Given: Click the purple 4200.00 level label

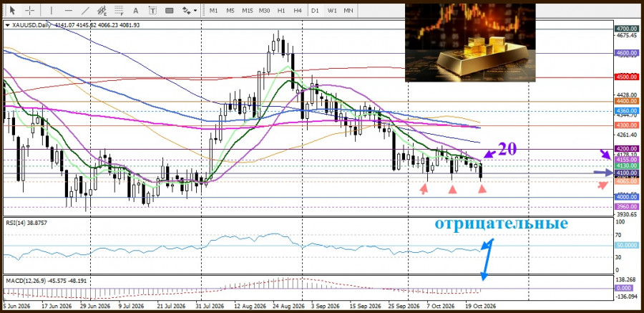Looking at the screenshot, I should coord(626,149).
